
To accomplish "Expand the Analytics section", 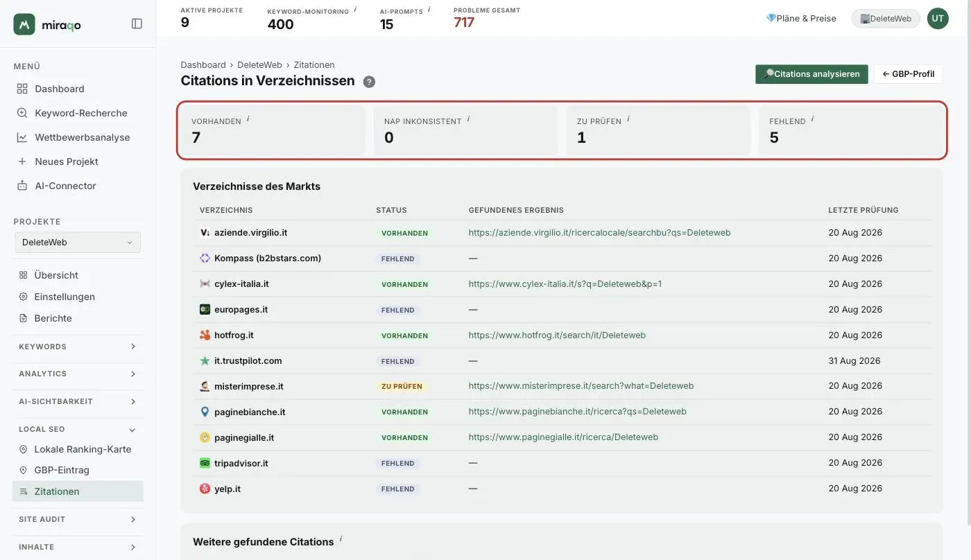I will click(x=78, y=374).
